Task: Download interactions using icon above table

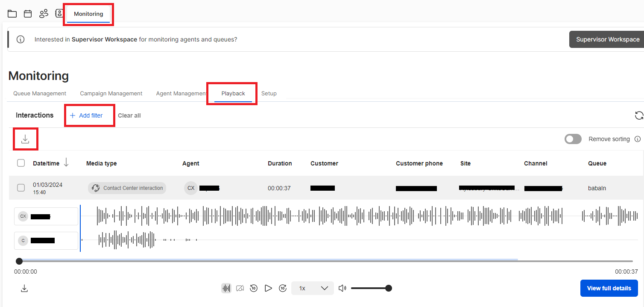Action: pos(25,139)
